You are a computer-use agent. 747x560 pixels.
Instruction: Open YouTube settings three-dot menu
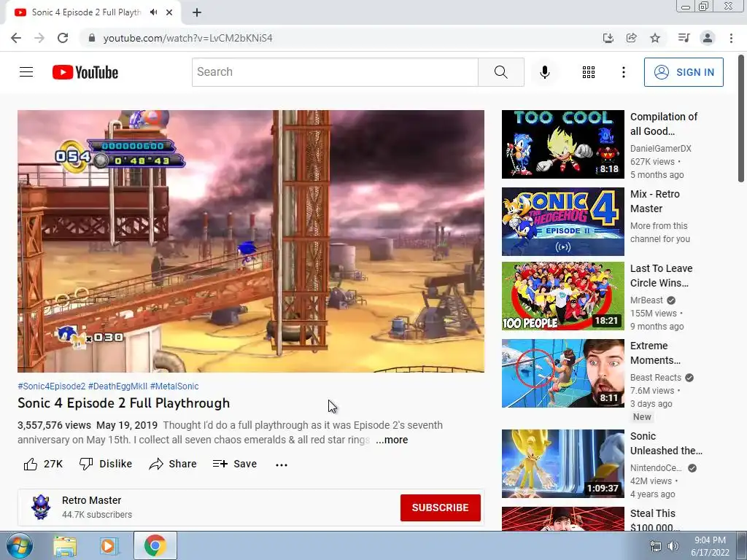click(x=623, y=72)
